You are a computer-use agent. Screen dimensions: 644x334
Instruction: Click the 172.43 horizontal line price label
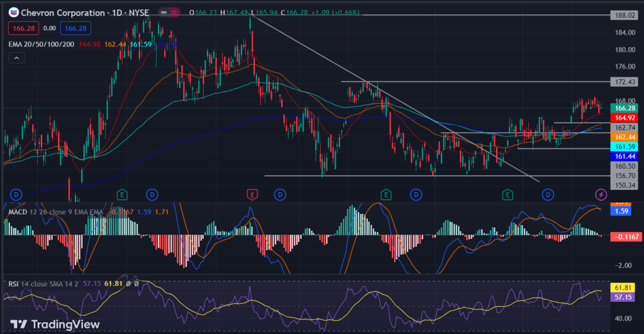pos(625,82)
